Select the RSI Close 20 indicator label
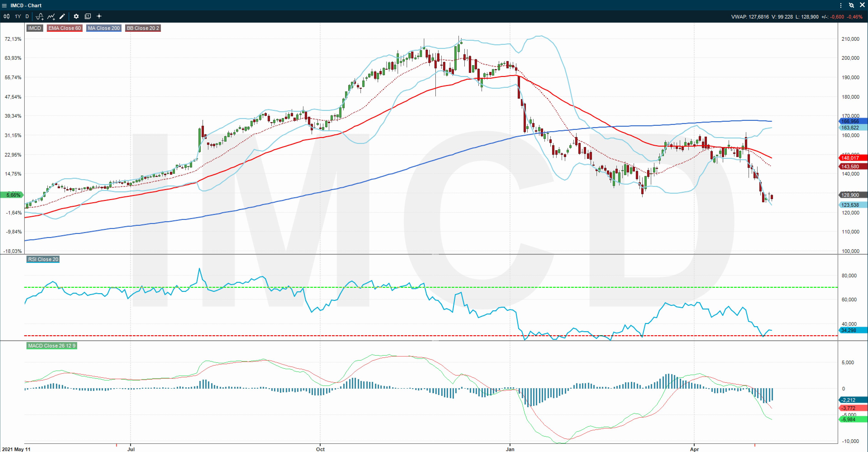The height and width of the screenshot is (452, 868). coord(43,259)
